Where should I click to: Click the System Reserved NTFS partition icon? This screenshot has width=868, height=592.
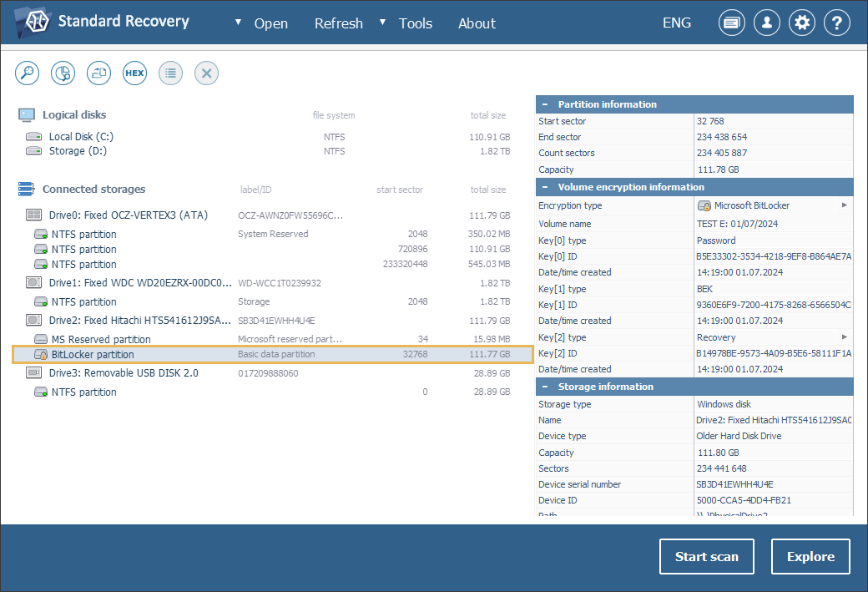41,235
